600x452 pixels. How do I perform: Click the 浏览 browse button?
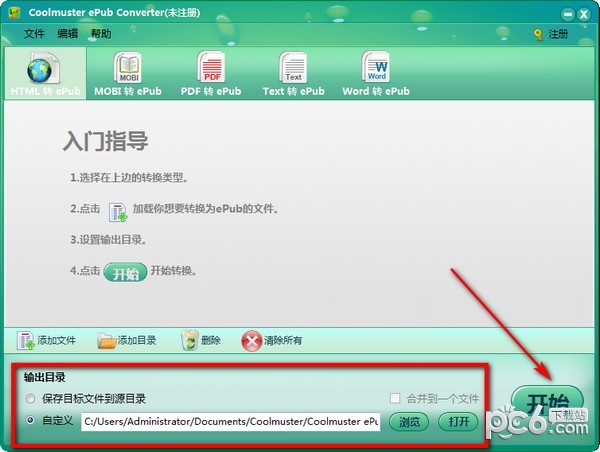click(409, 422)
